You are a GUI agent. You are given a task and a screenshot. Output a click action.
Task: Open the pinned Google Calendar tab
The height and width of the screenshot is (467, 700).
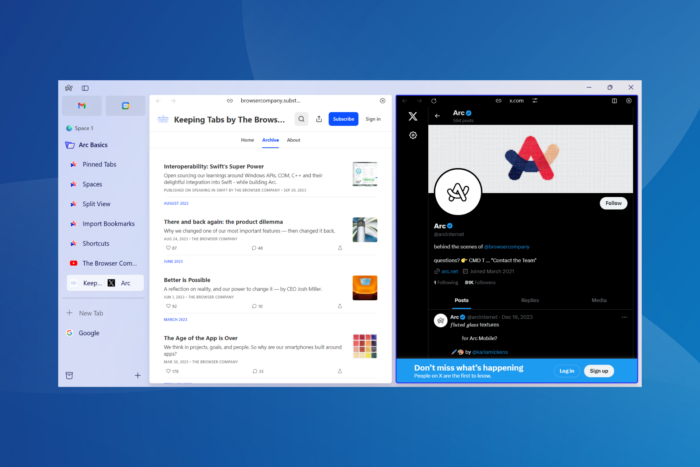point(125,106)
